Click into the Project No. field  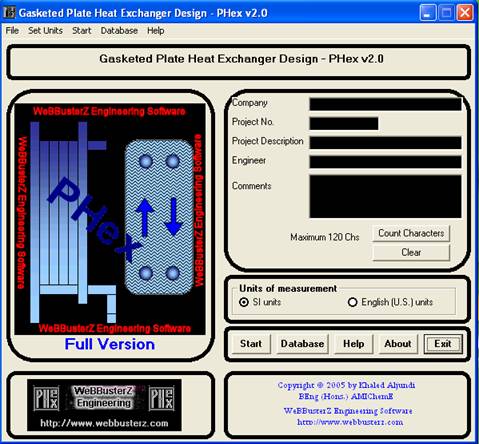[344, 123]
